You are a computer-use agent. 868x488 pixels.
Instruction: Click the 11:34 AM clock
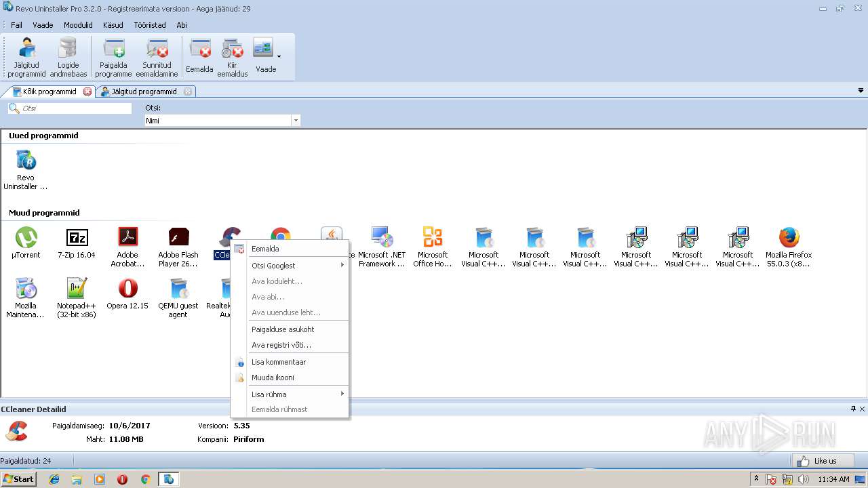[x=833, y=479]
